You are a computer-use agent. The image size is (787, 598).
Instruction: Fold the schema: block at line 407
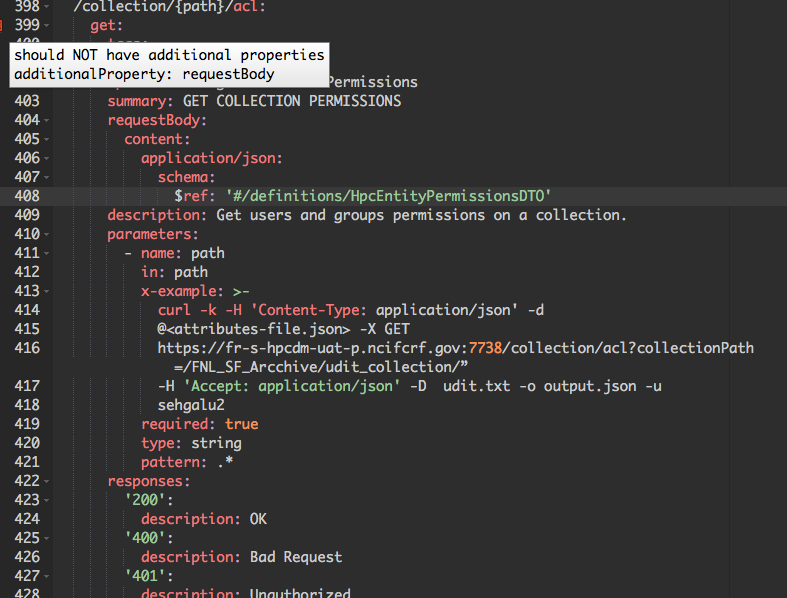tap(47, 177)
